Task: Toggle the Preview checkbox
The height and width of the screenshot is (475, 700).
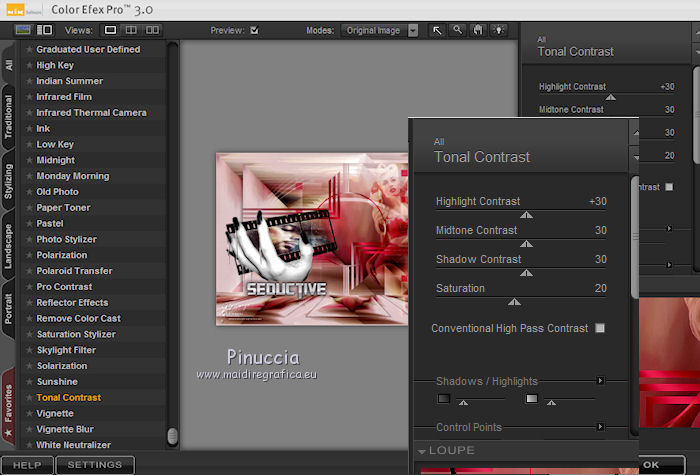Action: 254,30
